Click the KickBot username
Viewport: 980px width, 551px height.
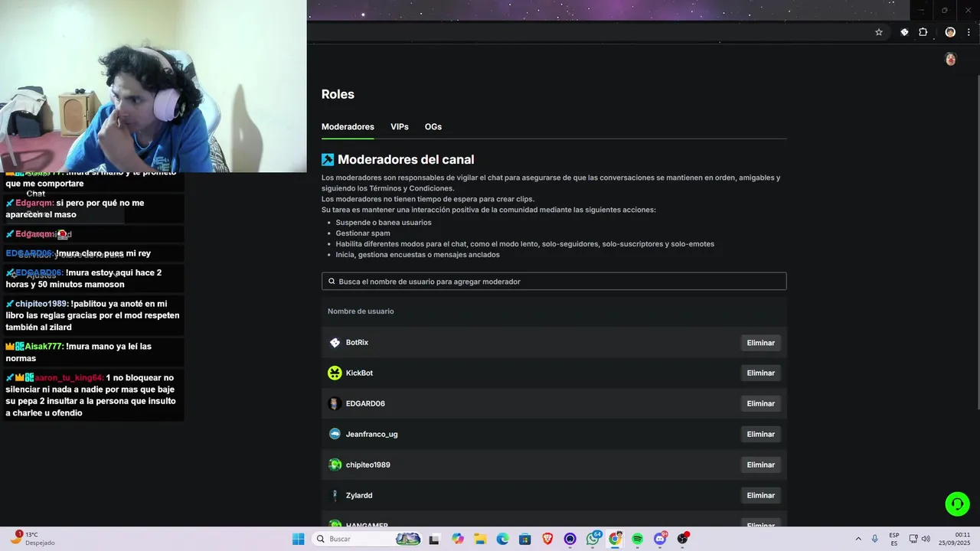(359, 373)
